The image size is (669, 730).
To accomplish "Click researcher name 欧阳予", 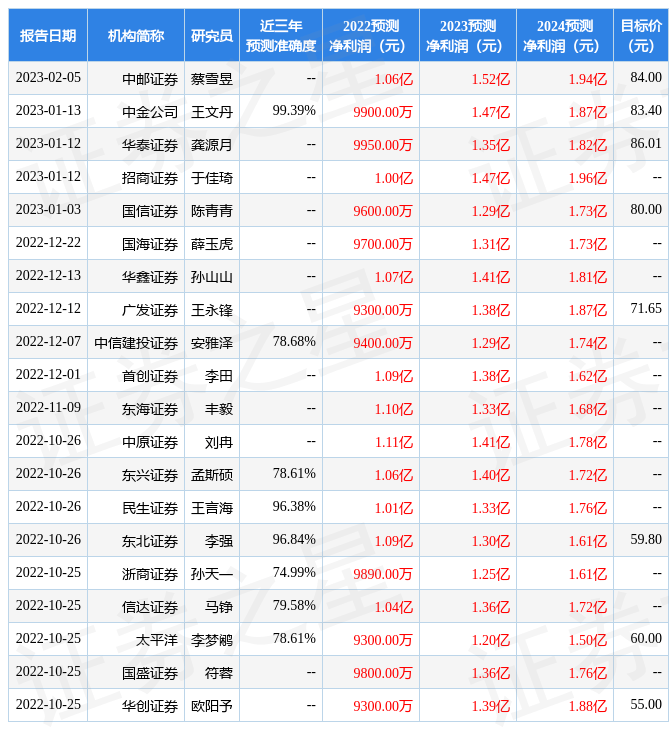I will [x=212, y=706].
